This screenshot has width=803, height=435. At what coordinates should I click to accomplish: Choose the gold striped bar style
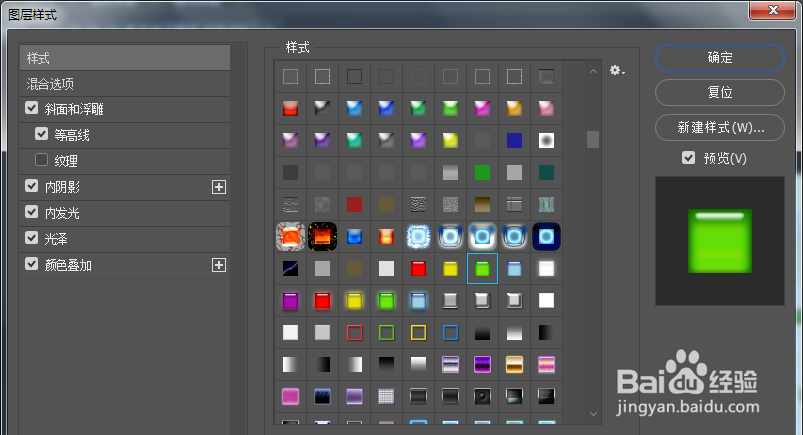point(514,365)
